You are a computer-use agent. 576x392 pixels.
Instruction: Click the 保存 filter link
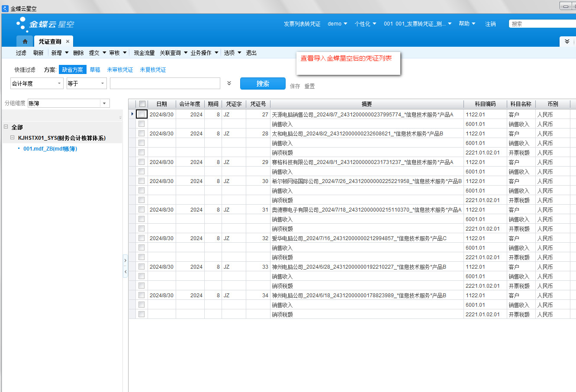295,86
